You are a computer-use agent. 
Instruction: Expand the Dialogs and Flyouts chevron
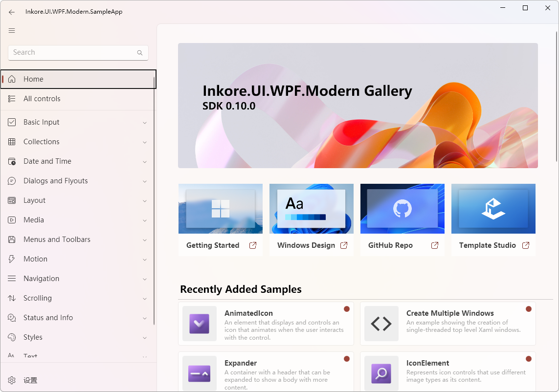[145, 182]
